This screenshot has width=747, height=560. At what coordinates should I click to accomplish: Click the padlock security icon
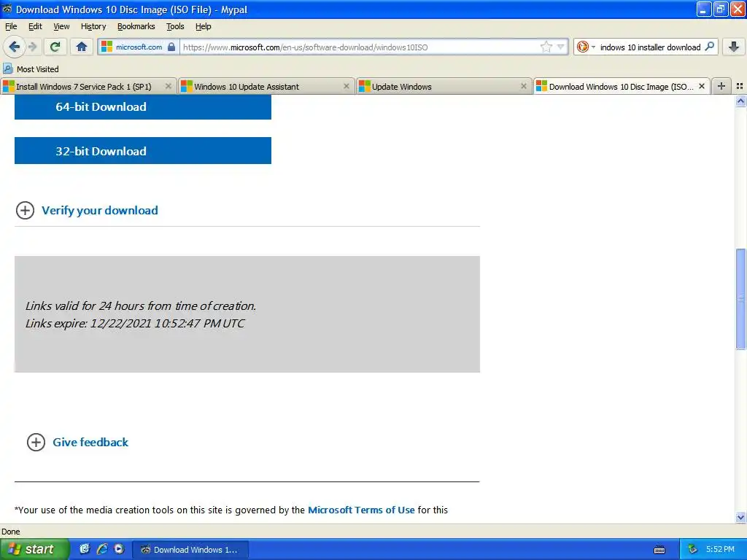pos(171,47)
